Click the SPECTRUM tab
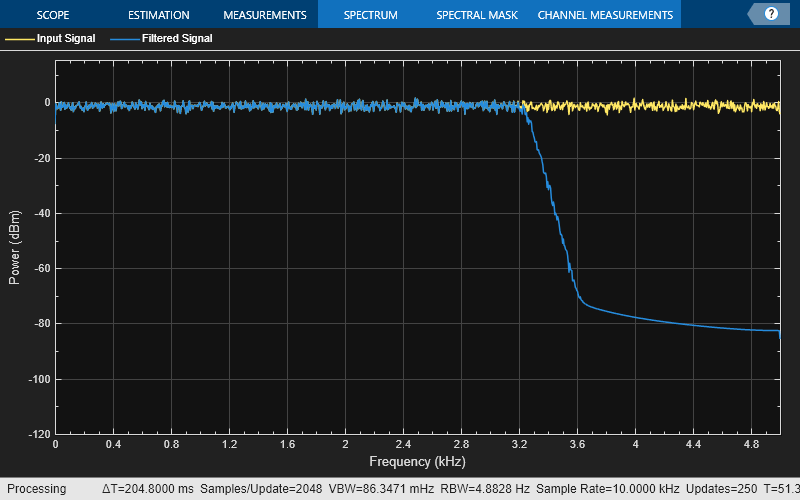The width and height of the screenshot is (800, 500). pyautogui.click(x=370, y=15)
